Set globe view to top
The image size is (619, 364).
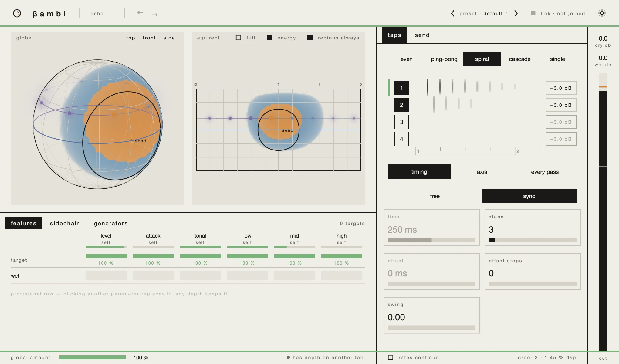pyautogui.click(x=130, y=38)
